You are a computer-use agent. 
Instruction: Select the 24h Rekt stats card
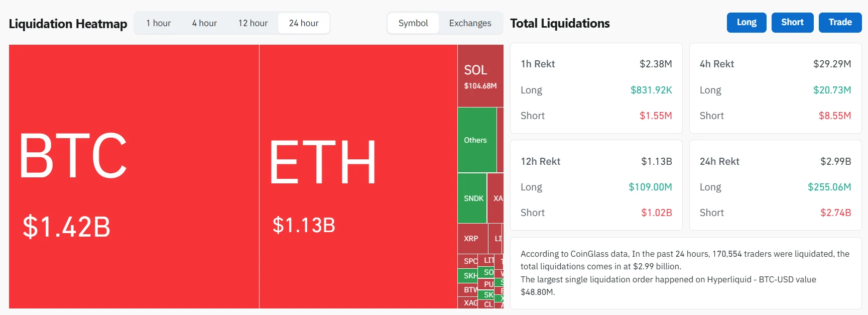tap(775, 185)
